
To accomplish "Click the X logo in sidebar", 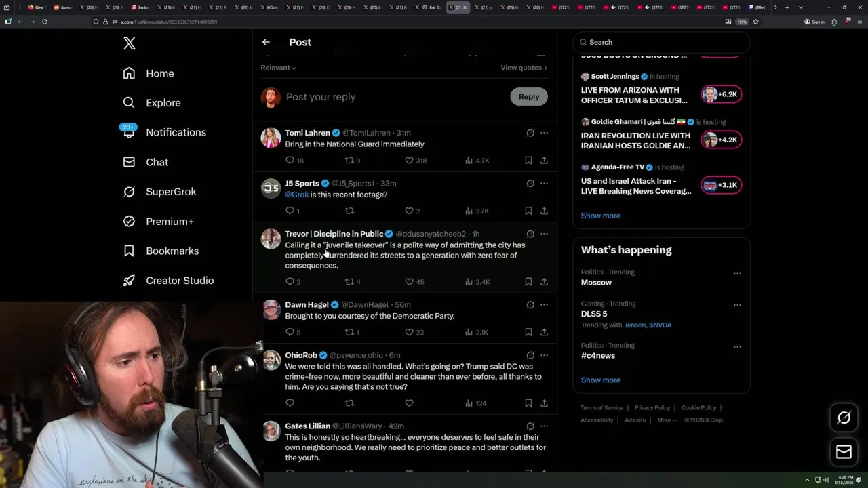I will (130, 43).
